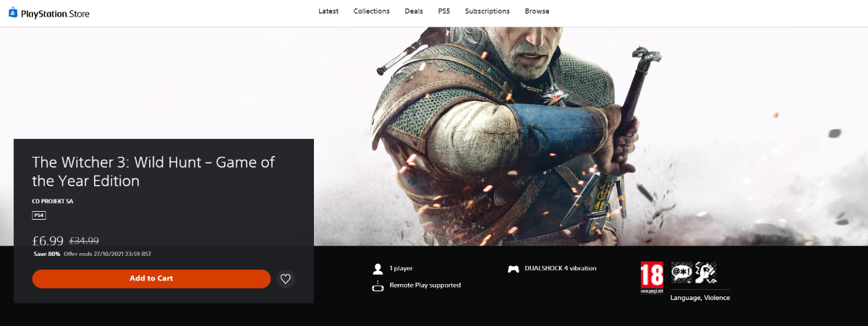This screenshot has width=868, height=326.
Task: Add game to wishlist heart icon
Action: 286,278
